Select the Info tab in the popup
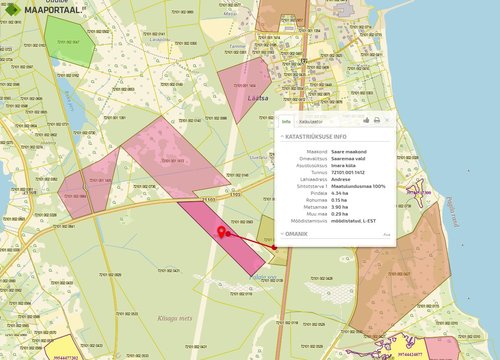The image size is (500, 360). (286, 121)
